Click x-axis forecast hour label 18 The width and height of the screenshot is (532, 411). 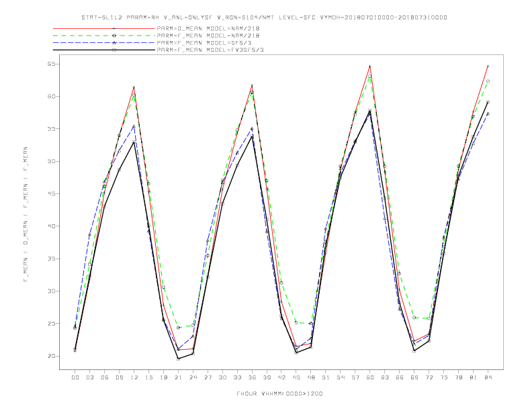point(163,377)
